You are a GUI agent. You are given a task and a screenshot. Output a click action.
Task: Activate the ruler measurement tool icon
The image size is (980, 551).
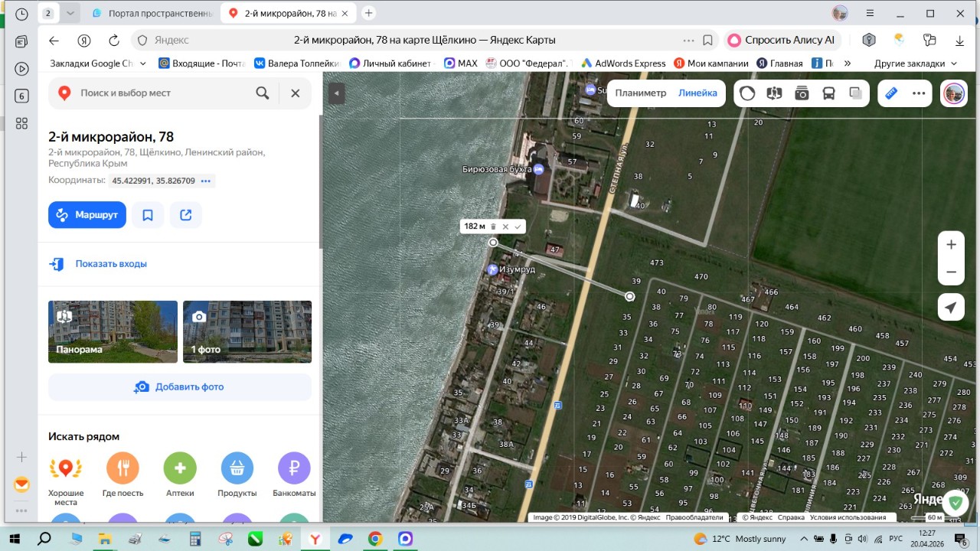(x=890, y=93)
